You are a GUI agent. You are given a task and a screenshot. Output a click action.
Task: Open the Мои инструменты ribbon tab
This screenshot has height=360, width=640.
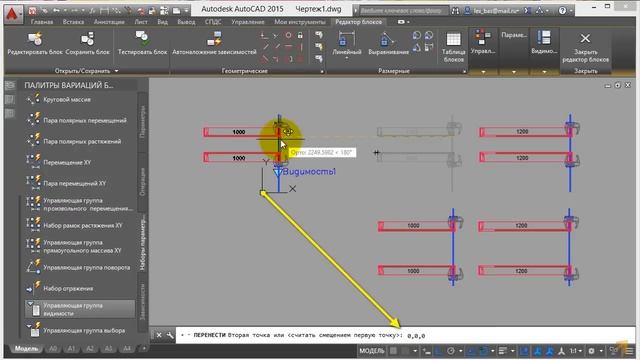point(300,22)
